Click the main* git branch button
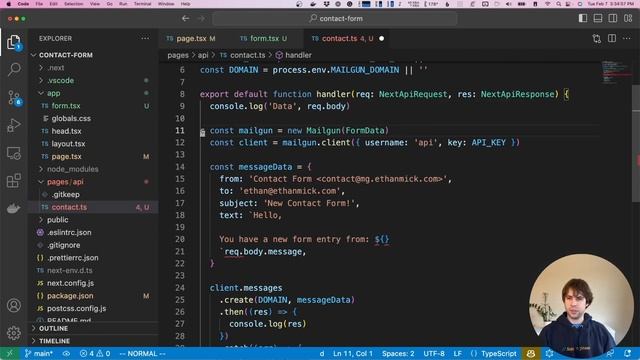The width and height of the screenshot is (640, 360). (x=39, y=353)
